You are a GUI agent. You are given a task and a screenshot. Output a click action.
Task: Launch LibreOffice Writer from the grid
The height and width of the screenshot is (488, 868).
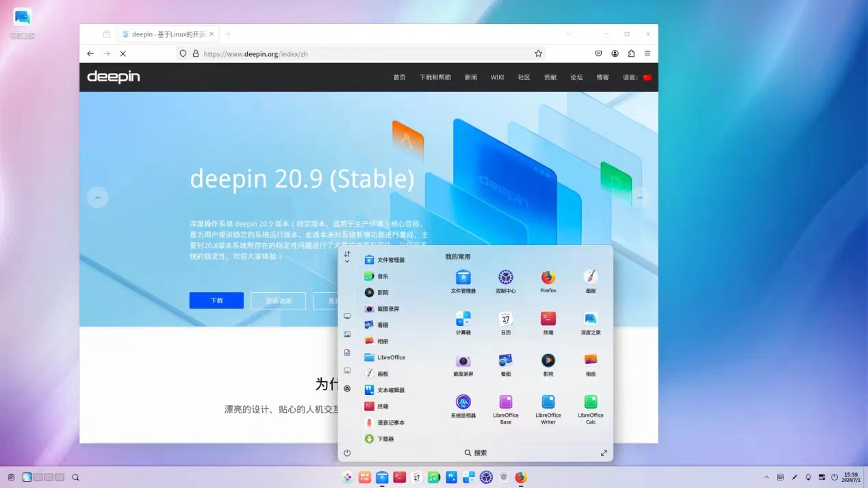pyautogui.click(x=548, y=409)
